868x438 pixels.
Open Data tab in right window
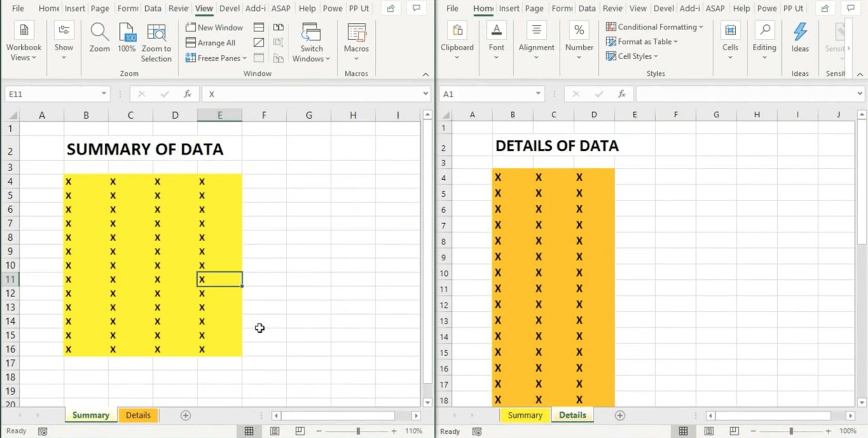click(587, 8)
